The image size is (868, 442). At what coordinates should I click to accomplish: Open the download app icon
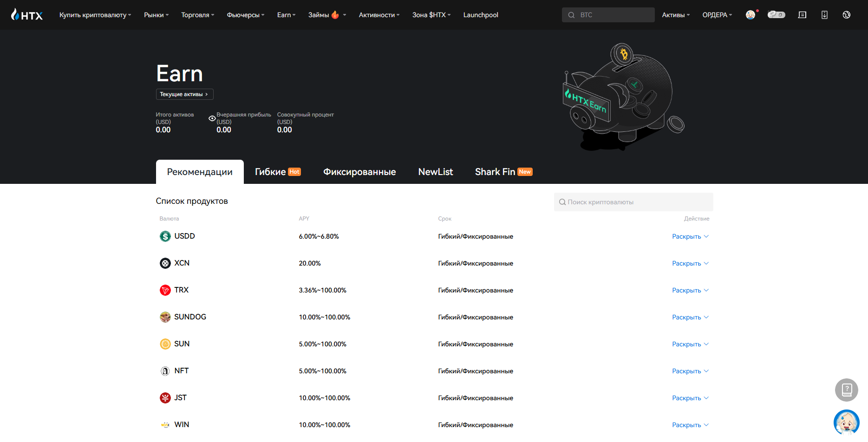(x=824, y=15)
